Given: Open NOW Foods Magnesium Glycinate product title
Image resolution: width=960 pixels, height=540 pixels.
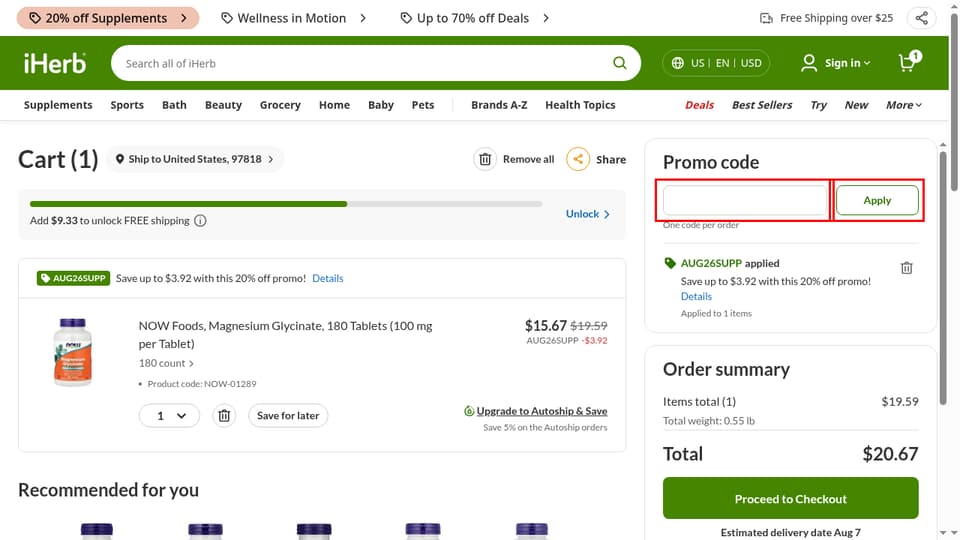Looking at the screenshot, I should click(285, 334).
